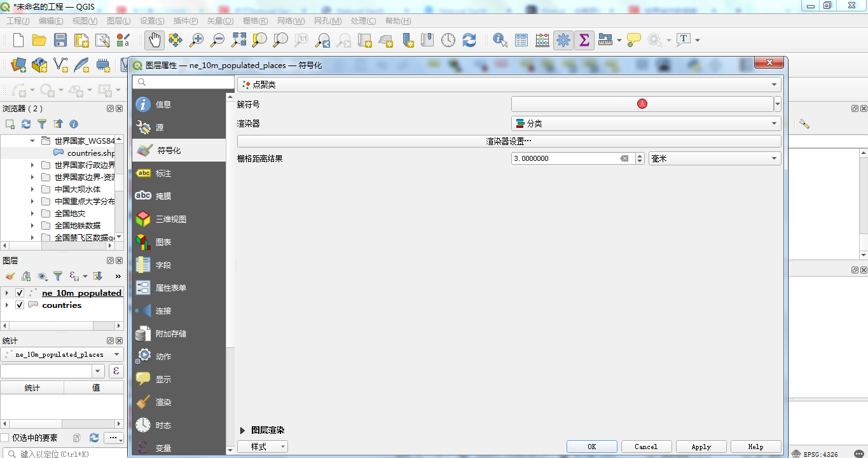Image resolution: width=868 pixels, height=458 pixels.
Task: Click the Help button
Action: (x=755, y=447)
